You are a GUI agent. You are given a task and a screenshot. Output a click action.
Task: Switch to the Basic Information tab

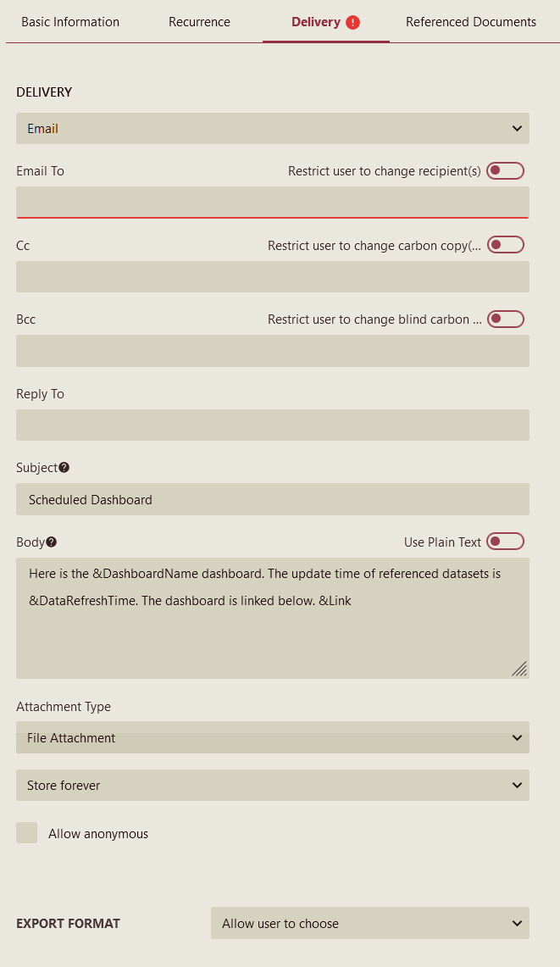pos(70,22)
